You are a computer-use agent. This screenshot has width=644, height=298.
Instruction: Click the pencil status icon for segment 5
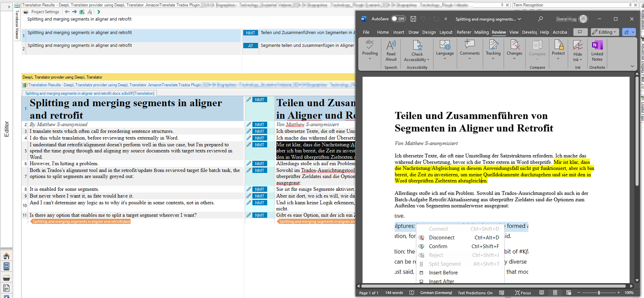(249, 145)
